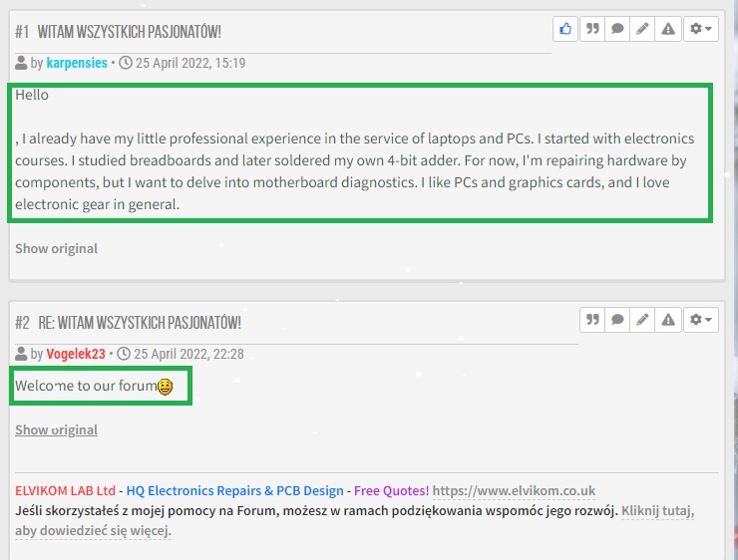Viewport: 738px width, 560px height.
Task: Edit post #1 with the pencil icon
Action: (x=642, y=29)
